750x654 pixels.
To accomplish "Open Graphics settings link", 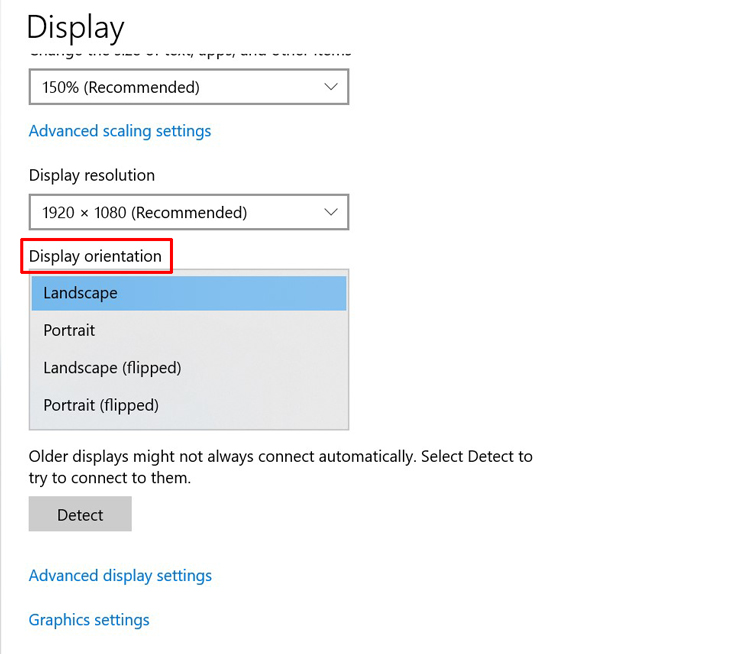I will 89,620.
